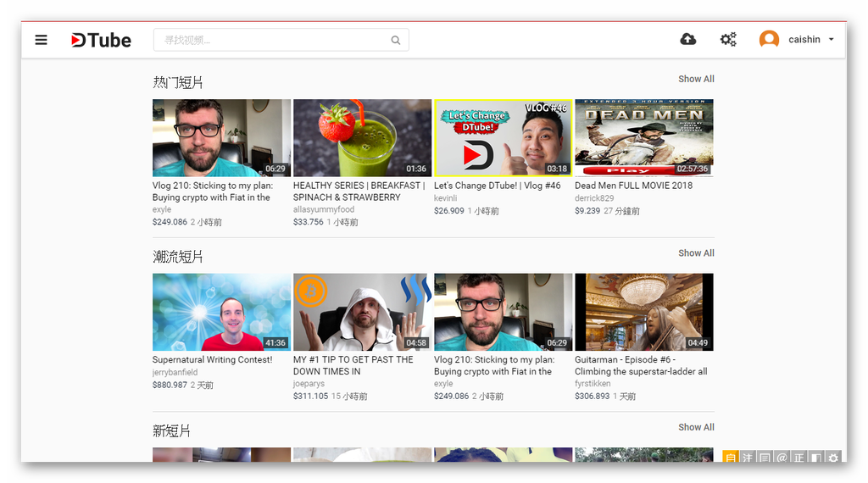Click the 04:49 duration badge
The height and width of the screenshot is (483, 868).
tap(698, 343)
